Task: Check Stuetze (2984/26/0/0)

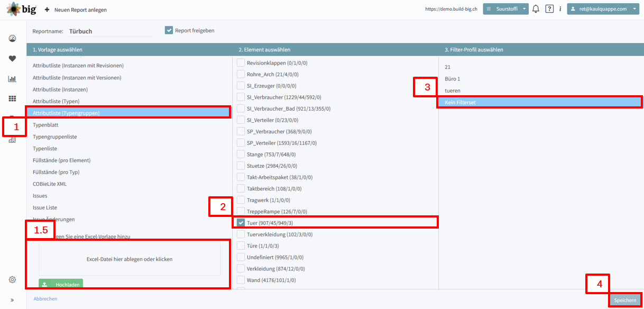Action: pyautogui.click(x=241, y=166)
